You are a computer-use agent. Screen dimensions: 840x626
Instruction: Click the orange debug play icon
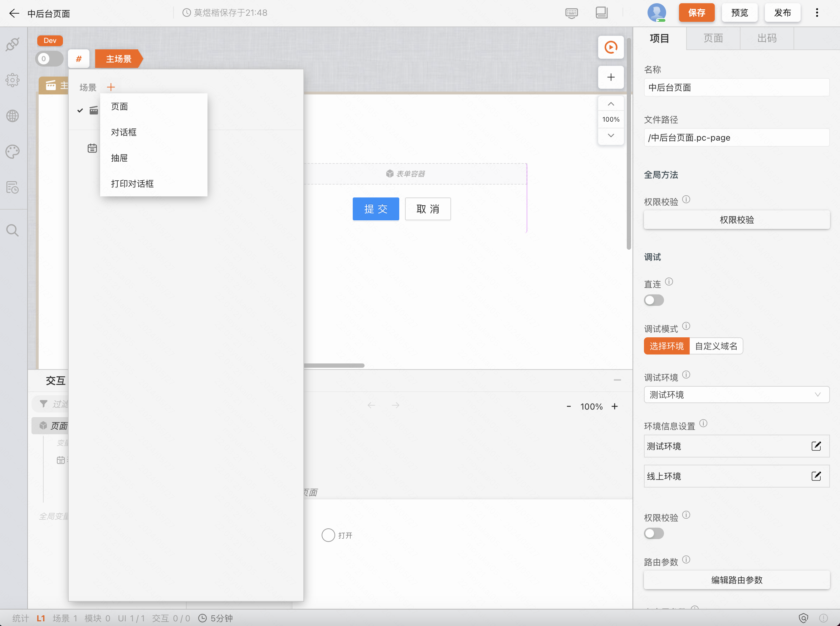click(611, 47)
